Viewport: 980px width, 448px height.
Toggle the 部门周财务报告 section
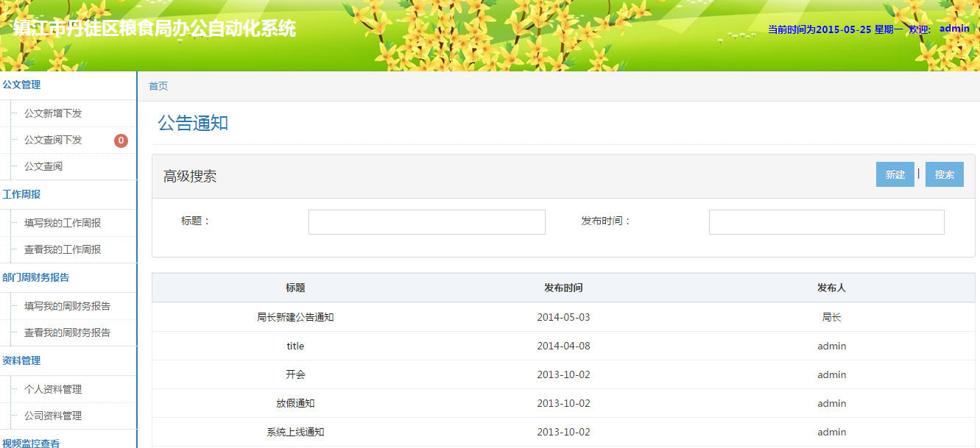point(36,277)
